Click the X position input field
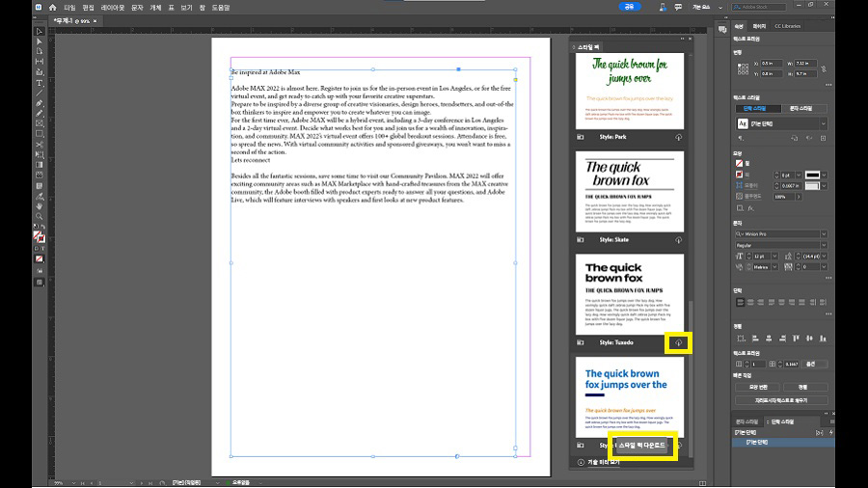Viewport: 868px width, 488px height. 771,63
